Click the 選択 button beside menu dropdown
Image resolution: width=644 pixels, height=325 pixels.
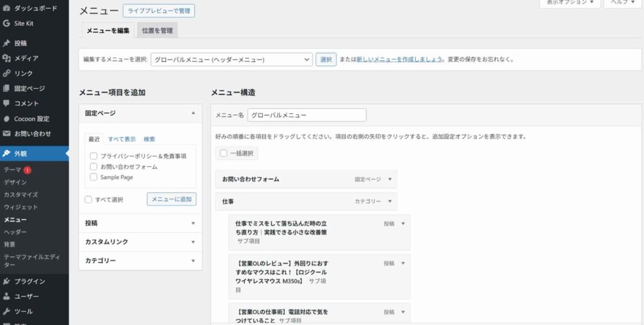coord(326,59)
